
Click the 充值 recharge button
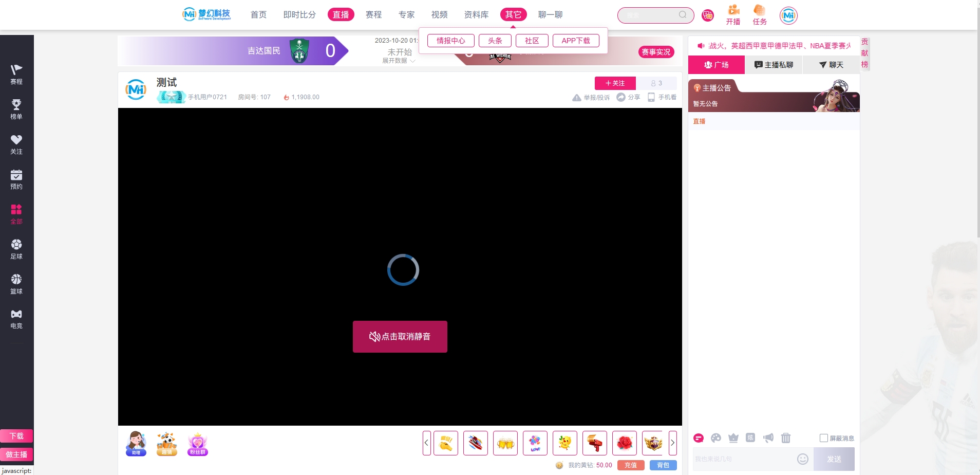(x=630, y=465)
